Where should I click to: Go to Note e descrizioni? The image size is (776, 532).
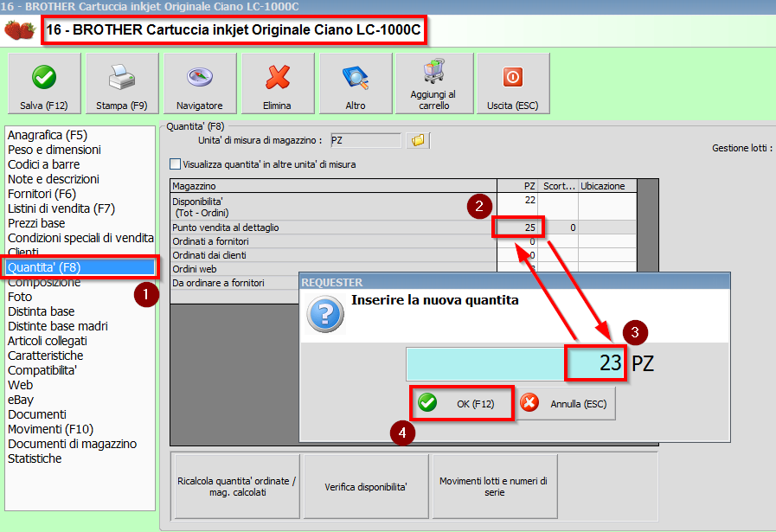coord(54,179)
